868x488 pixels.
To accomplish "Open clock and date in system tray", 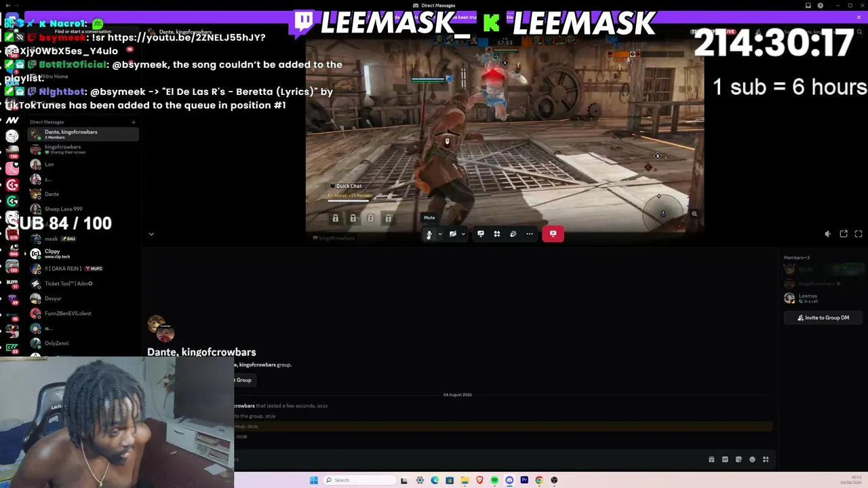I will pos(851,481).
